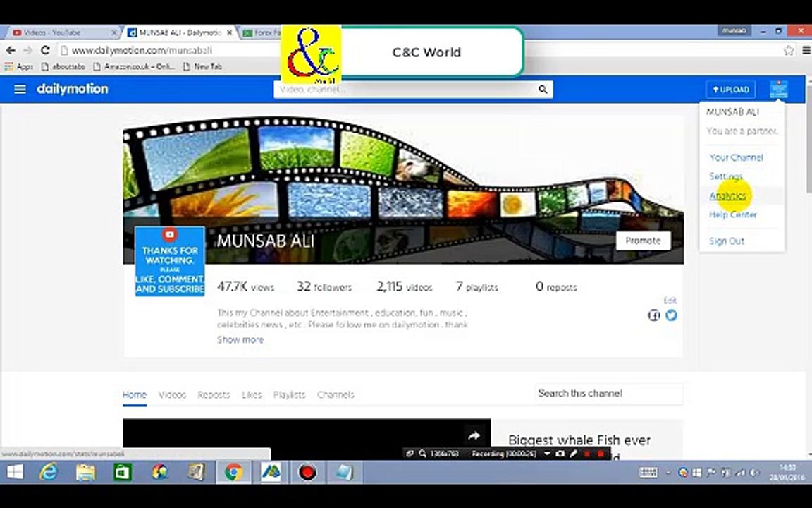Select the Playlists channel tab

coord(289,394)
